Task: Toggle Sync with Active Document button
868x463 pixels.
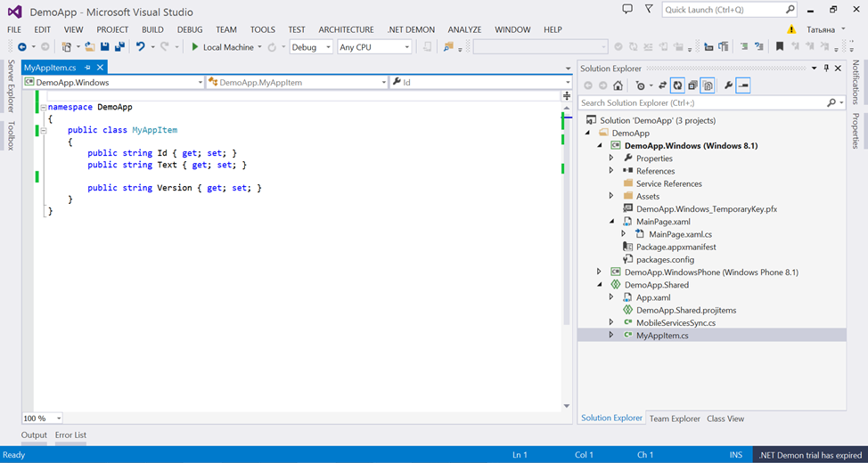Action: 662,85
